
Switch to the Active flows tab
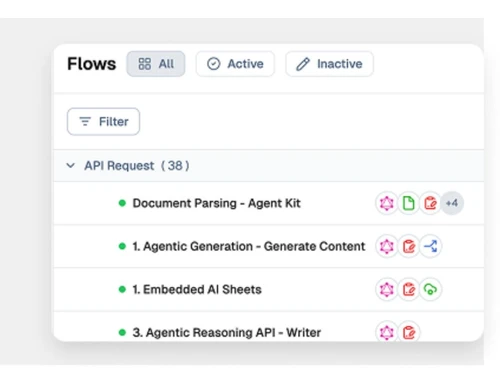tap(235, 64)
